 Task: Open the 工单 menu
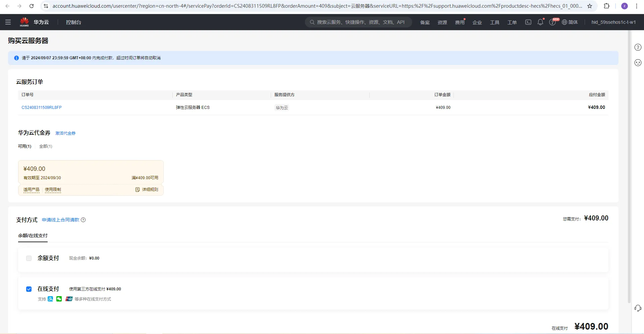tap(512, 22)
